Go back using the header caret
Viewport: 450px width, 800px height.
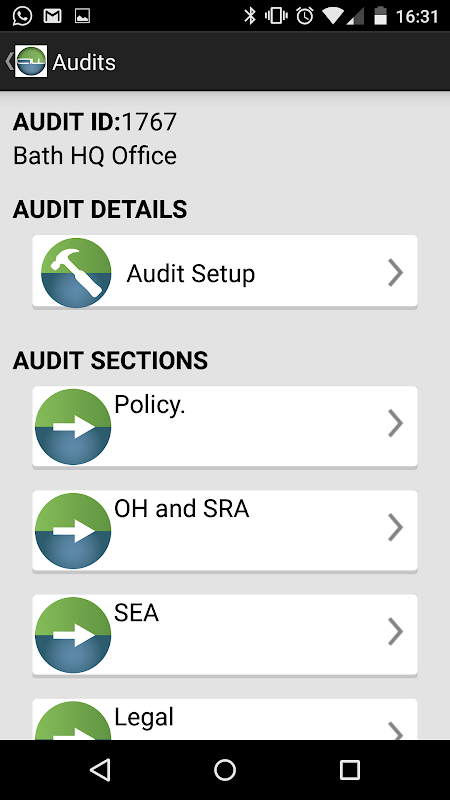9,61
